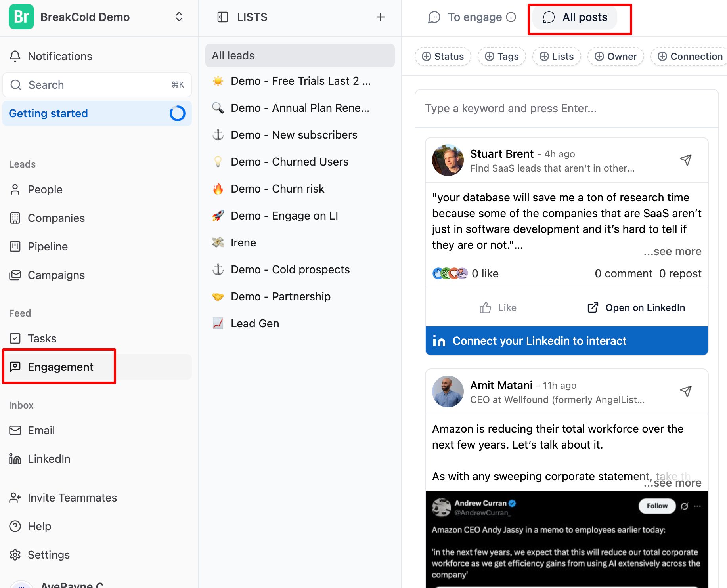
Task: Open the Email inbox
Action: (97, 430)
